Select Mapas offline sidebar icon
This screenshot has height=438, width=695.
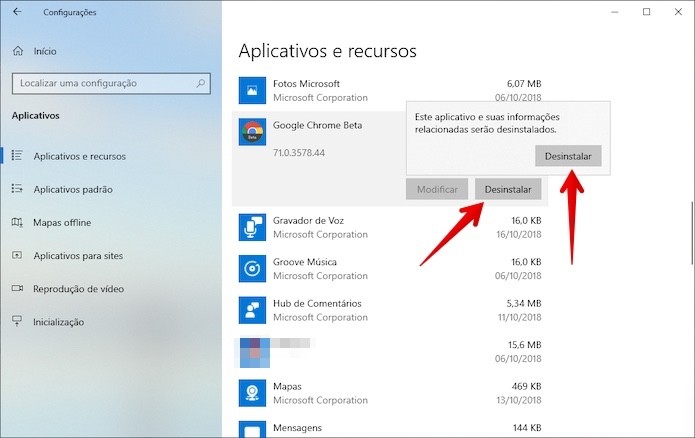pyautogui.click(x=17, y=222)
